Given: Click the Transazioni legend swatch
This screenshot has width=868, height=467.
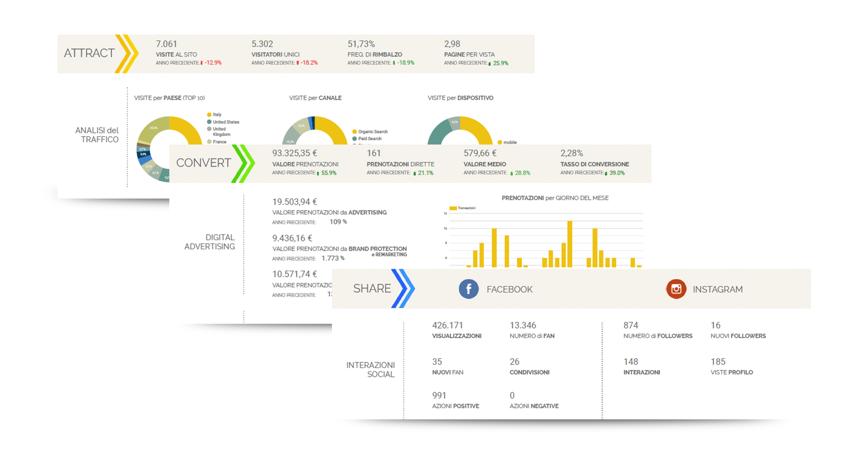Looking at the screenshot, I should [453, 208].
